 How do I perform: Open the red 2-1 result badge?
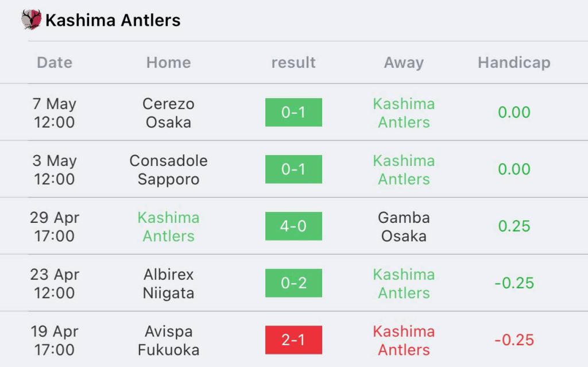pyautogui.click(x=293, y=340)
